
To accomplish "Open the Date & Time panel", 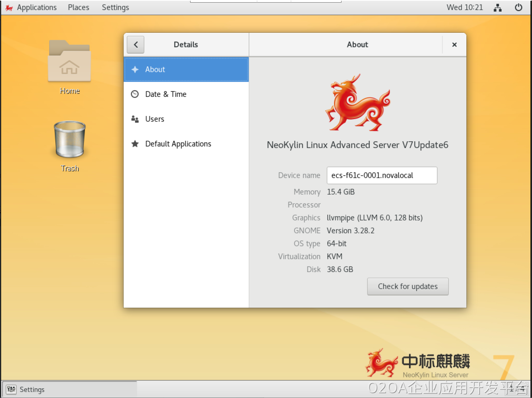I will tap(166, 94).
